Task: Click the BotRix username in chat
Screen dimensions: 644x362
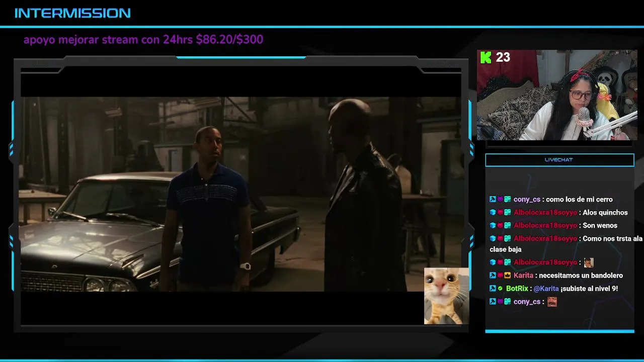Action: tap(517, 289)
